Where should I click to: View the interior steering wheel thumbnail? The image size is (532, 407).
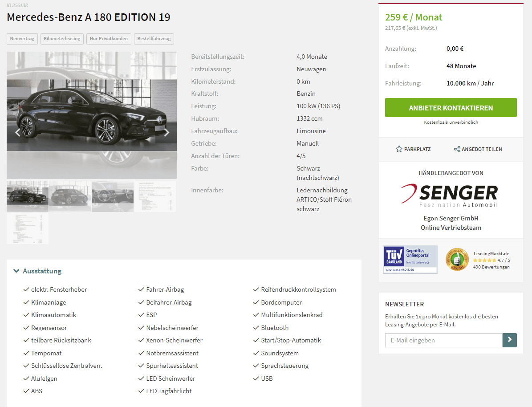coord(113,196)
